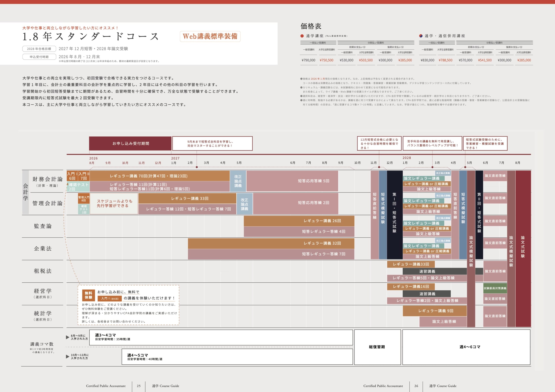Click the 経営学 row label
Viewport: 555px width, 392px height.
[43, 291]
